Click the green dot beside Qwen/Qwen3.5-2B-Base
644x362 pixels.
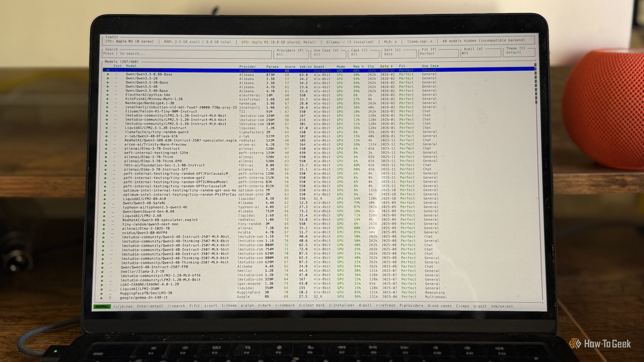(x=107, y=82)
